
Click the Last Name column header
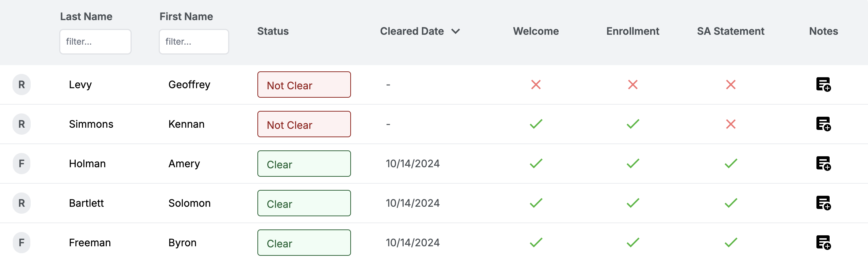coord(86,16)
